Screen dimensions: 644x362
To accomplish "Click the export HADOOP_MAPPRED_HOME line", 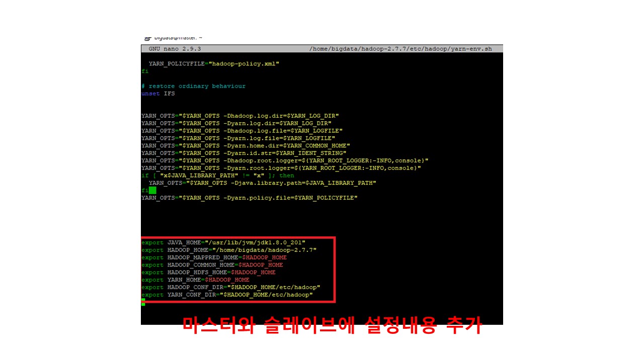I will point(214,257).
